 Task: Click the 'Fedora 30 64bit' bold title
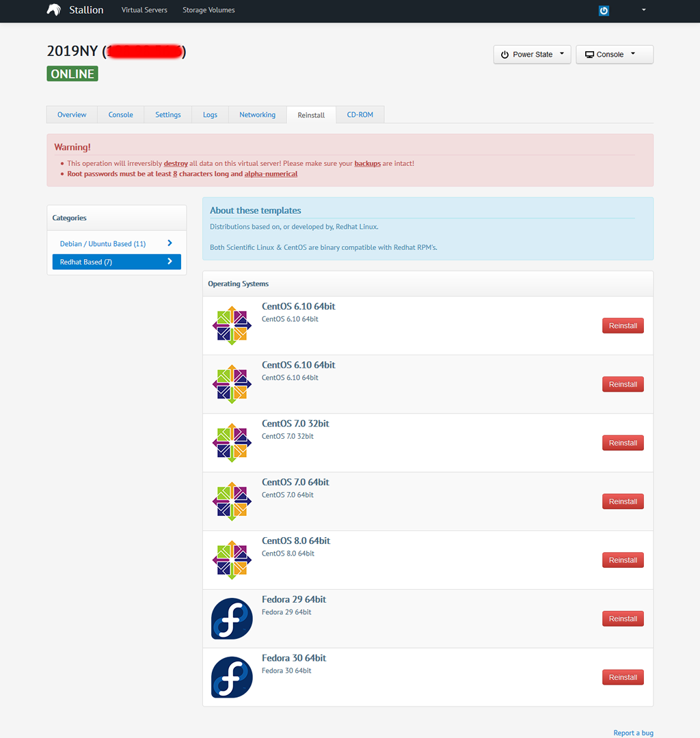pyautogui.click(x=294, y=658)
